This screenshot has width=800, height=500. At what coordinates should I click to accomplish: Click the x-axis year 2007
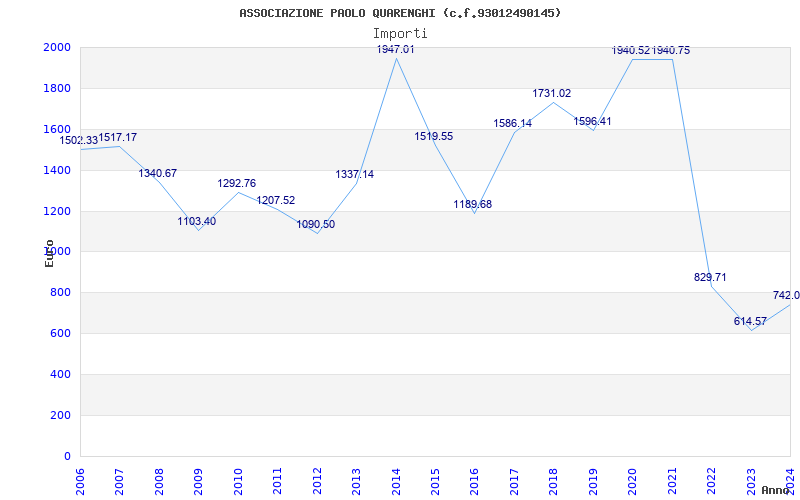click(x=119, y=482)
